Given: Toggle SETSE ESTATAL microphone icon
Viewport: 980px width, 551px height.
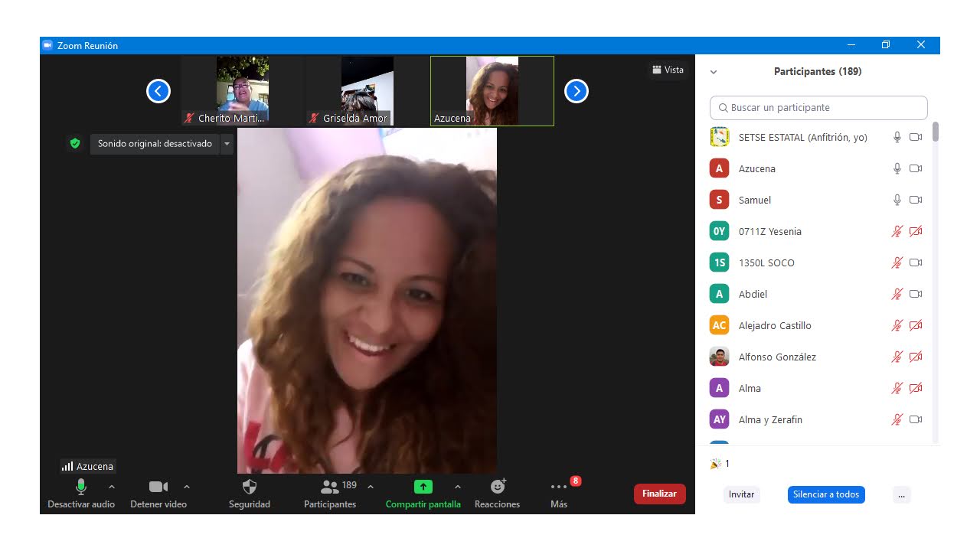Looking at the screenshot, I should point(897,138).
